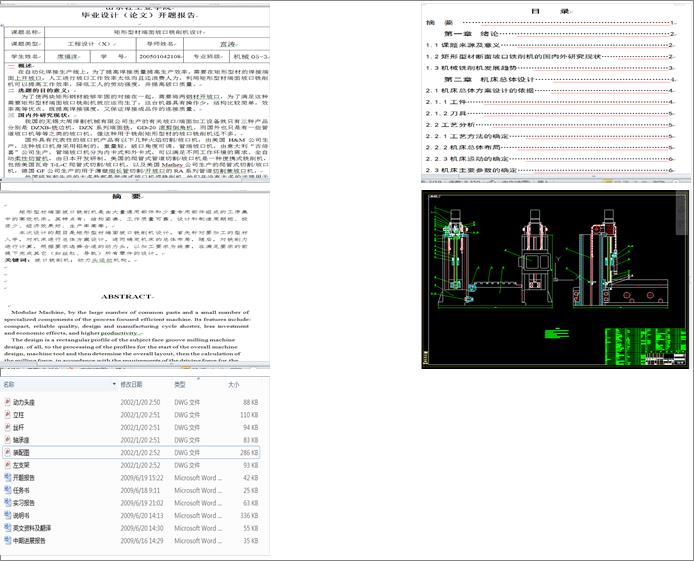Click the 课题名称 cell in the report form
The height and width of the screenshot is (561, 694).
pos(25,32)
